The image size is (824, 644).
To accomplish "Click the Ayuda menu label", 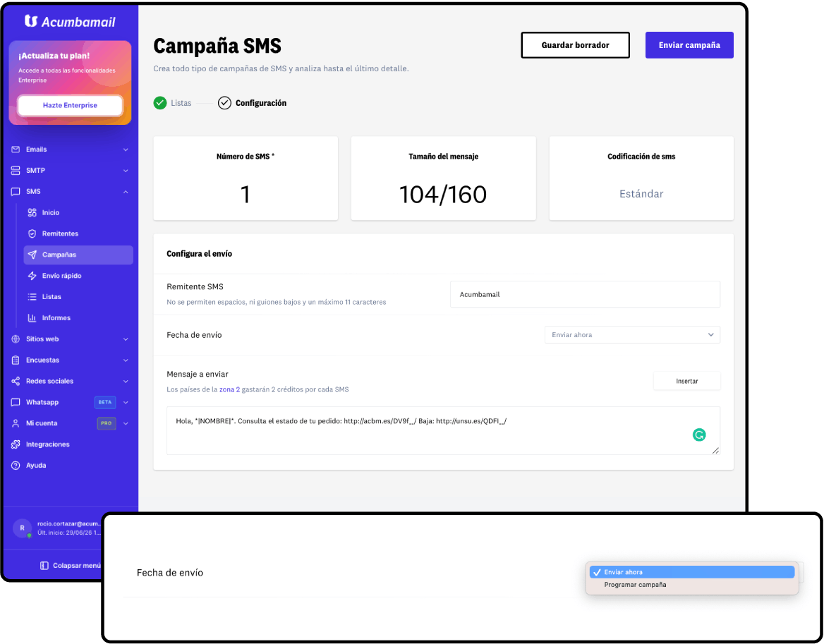I will coord(36,466).
